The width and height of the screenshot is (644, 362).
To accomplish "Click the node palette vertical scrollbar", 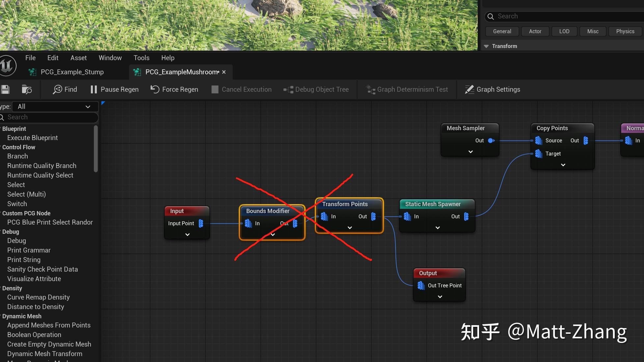I will [x=96, y=149].
